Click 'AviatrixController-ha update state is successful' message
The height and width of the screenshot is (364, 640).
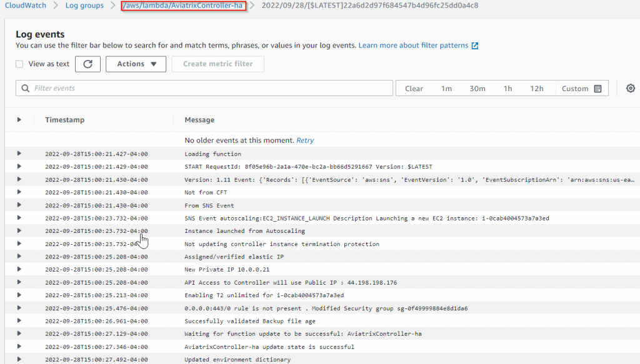tap(269, 347)
